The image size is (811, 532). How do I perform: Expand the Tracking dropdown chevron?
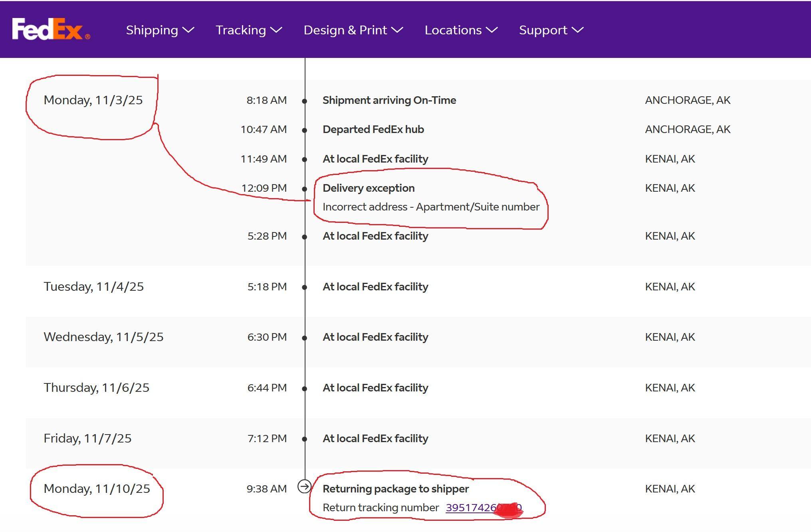[276, 30]
